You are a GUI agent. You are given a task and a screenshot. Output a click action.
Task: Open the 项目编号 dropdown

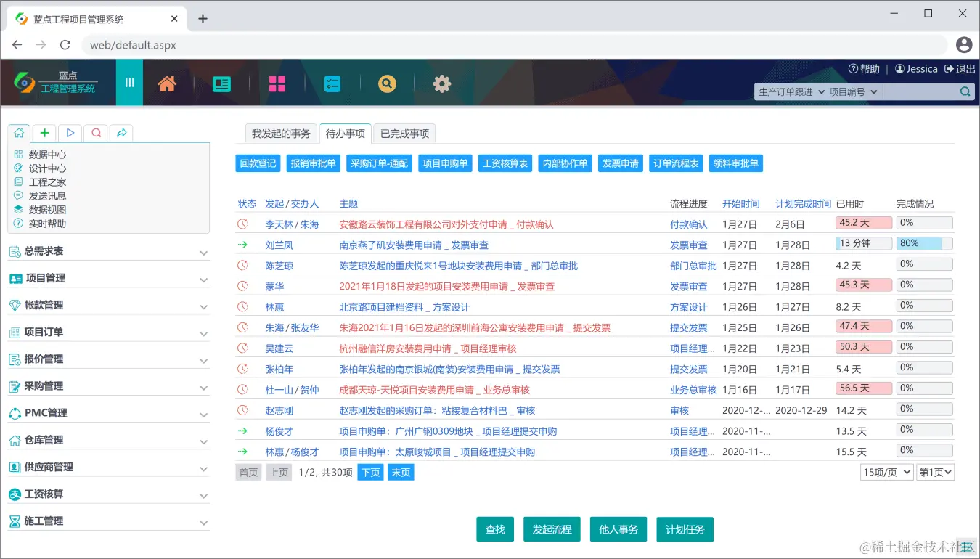tap(854, 92)
